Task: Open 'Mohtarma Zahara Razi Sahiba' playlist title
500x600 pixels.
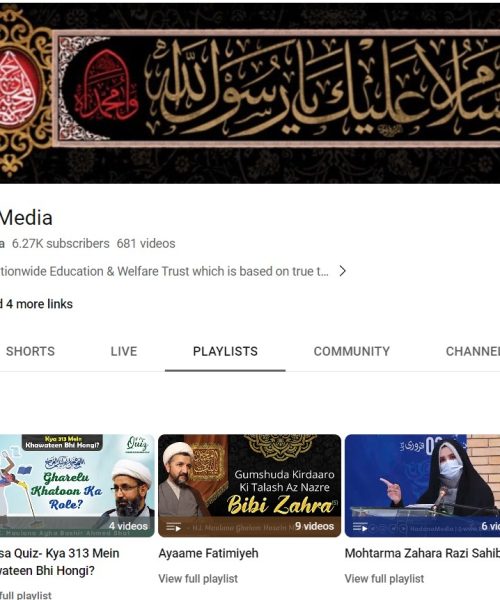Action: tap(422, 553)
